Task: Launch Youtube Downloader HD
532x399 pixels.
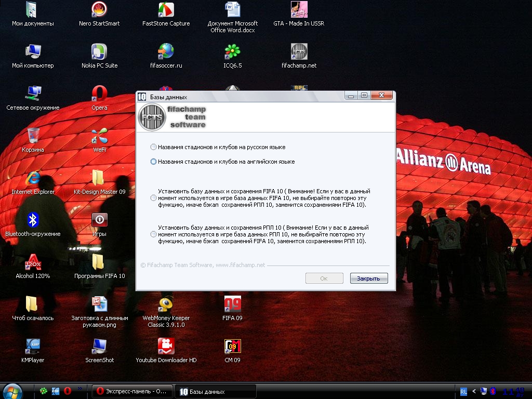Action: [166, 351]
